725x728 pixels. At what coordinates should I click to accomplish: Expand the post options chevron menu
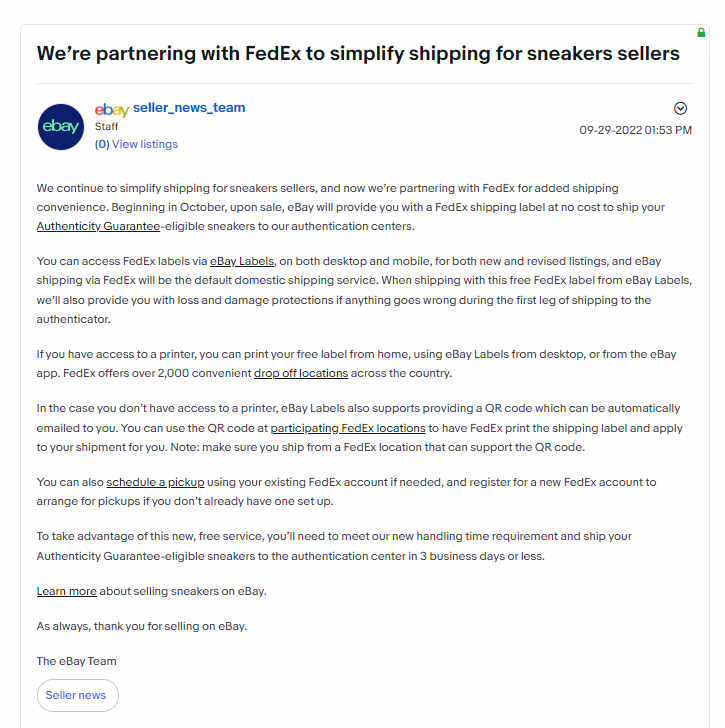click(x=680, y=108)
